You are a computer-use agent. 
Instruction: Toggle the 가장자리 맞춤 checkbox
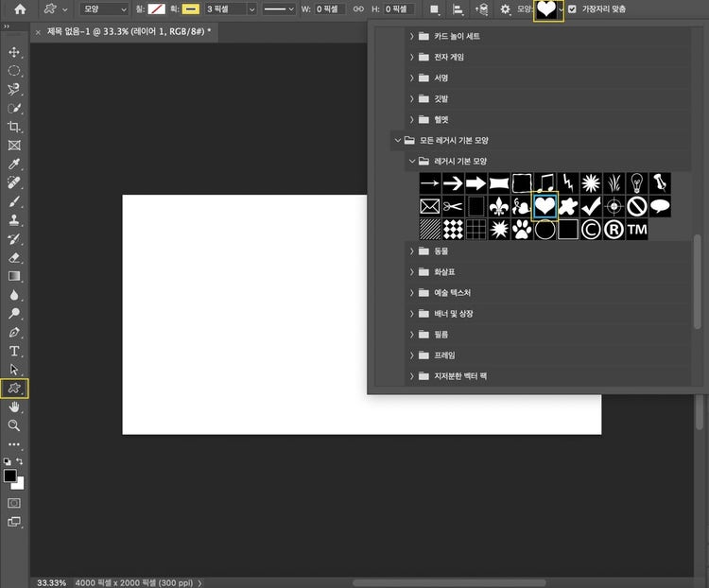[572, 9]
